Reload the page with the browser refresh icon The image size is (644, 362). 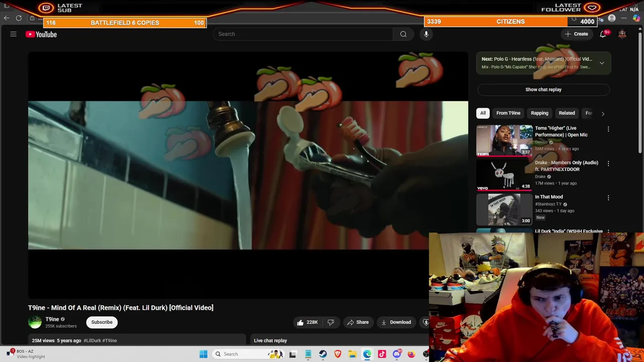pyautogui.click(x=19, y=18)
